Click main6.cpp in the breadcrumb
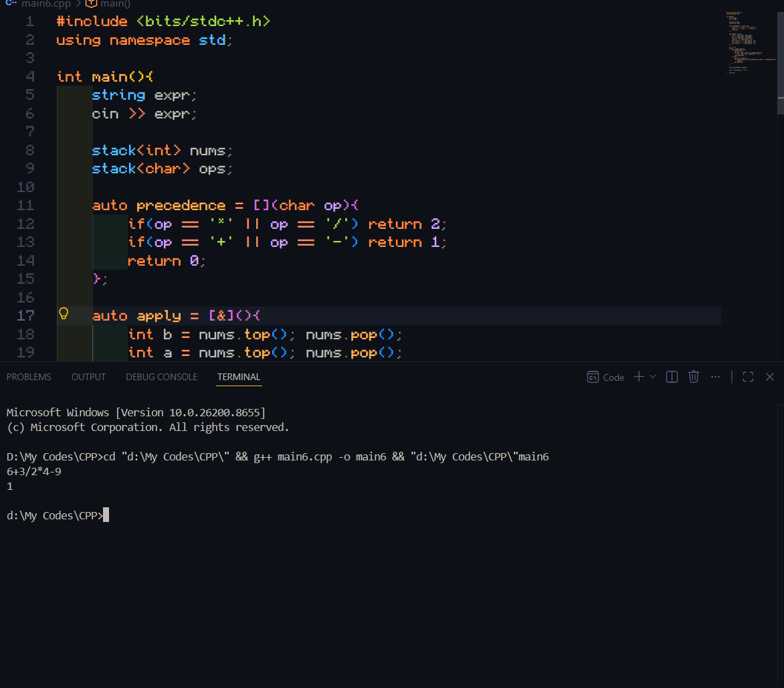Screen dimensions: 784x688 [x=46, y=4]
